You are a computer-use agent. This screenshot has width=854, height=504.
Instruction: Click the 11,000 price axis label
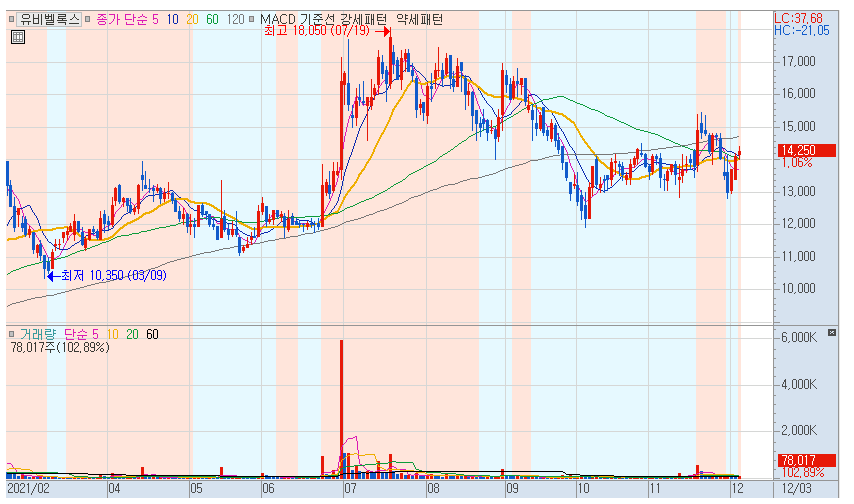798,256
